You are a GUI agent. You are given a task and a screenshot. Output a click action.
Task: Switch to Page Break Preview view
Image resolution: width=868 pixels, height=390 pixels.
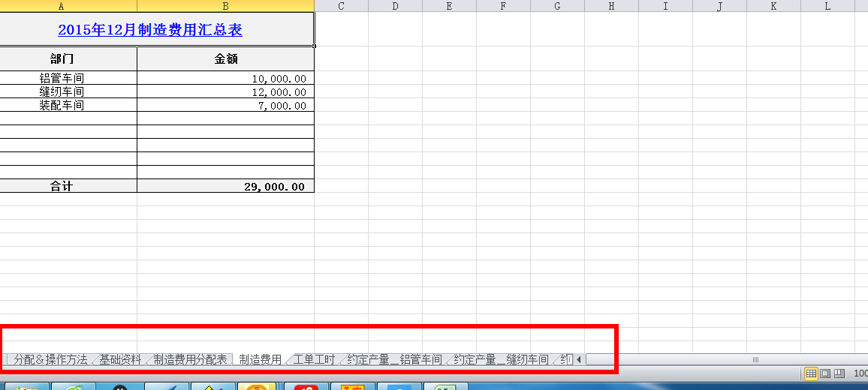pyautogui.click(x=839, y=373)
